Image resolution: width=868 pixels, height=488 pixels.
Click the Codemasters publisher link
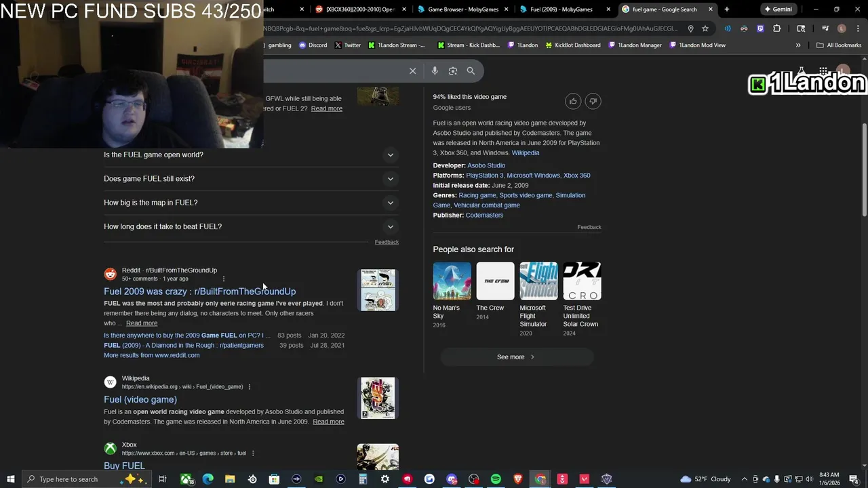pyautogui.click(x=484, y=215)
